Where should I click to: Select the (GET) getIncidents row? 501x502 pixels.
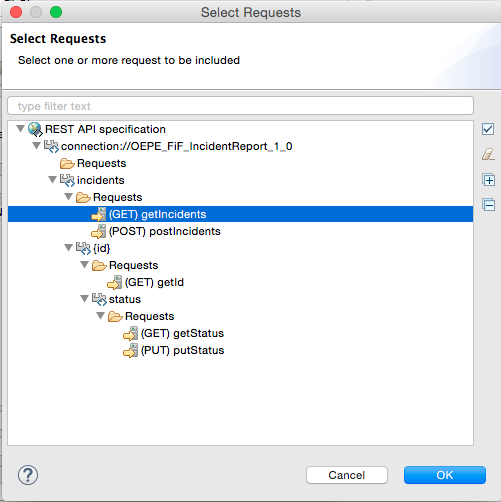(240, 214)
